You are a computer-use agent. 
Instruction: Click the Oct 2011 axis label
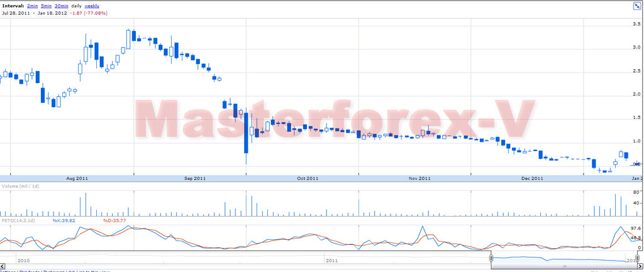pos(308,179)
